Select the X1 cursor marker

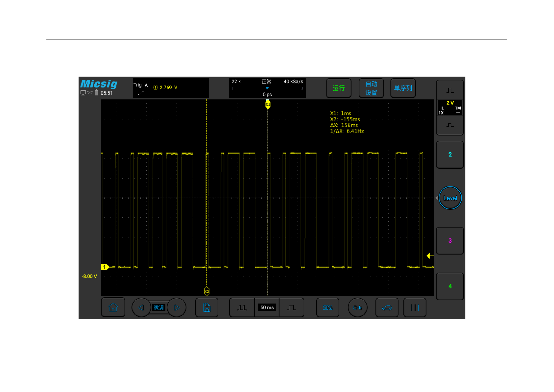(x=268, y=104)
